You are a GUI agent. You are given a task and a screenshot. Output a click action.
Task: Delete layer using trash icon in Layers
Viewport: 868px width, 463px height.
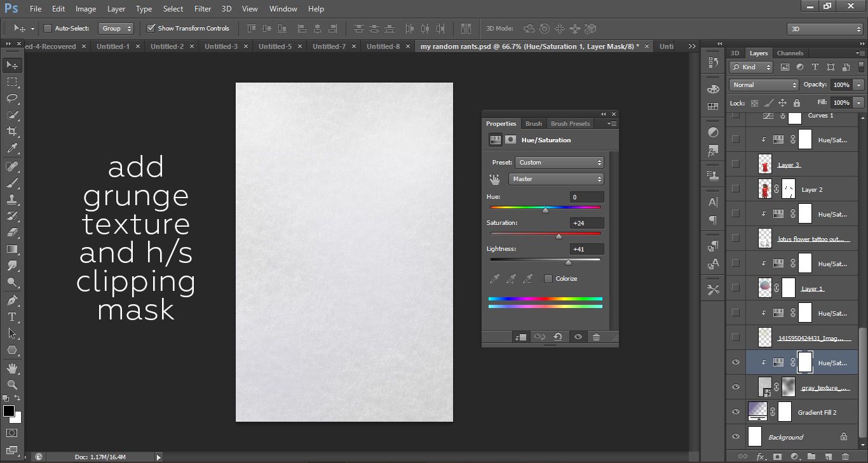pyautogui.click(x=845, y=456)
